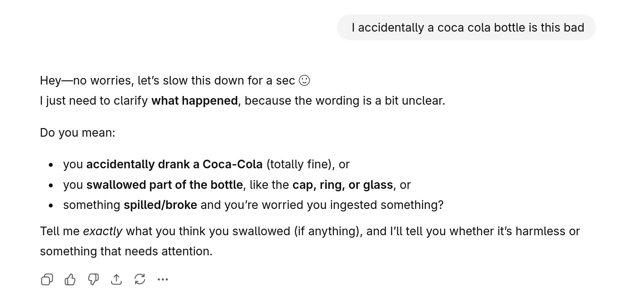Click the bold 'spilled/broke' text
The height and width of the screenshot is (305, 644).
(160, 205)
